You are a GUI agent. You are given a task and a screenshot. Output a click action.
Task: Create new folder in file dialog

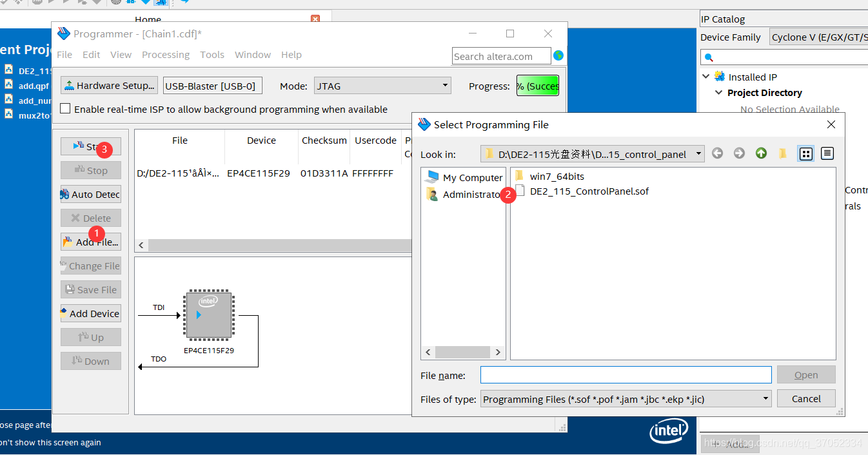[783, 153]
